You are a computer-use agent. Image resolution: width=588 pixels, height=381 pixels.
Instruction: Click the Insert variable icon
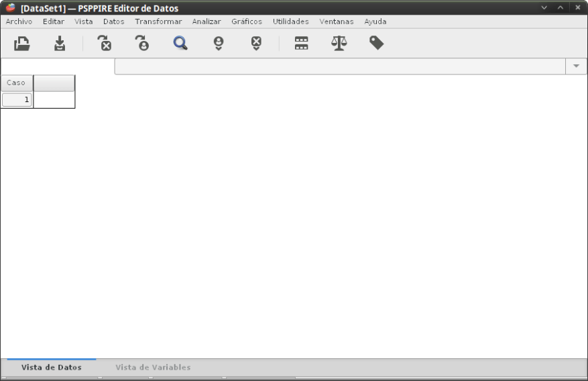click(256, 44)
